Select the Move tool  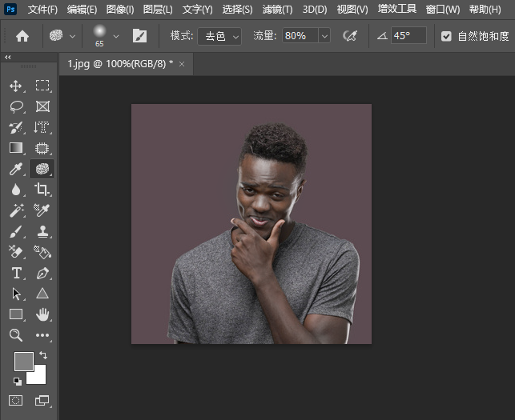pyautogui.click(x=16, y=86)
